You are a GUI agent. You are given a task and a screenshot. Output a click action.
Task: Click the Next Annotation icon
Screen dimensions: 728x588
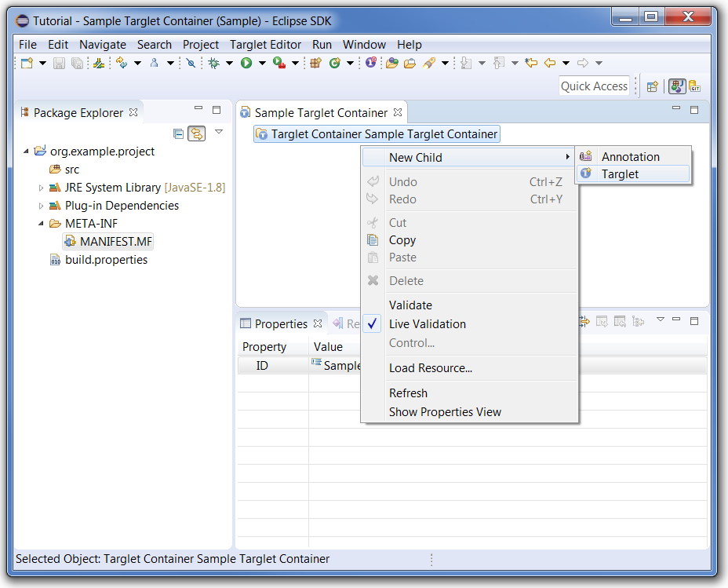[466, 63]
